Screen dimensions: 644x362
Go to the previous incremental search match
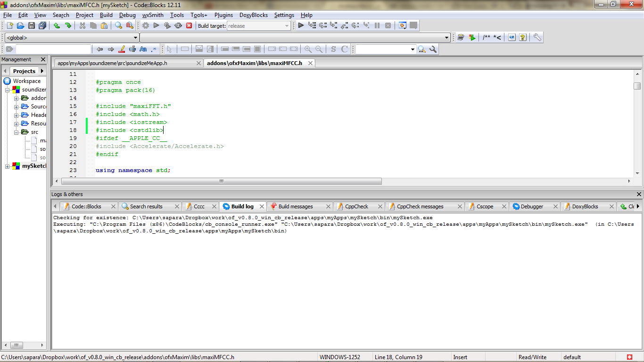(99, 49)
